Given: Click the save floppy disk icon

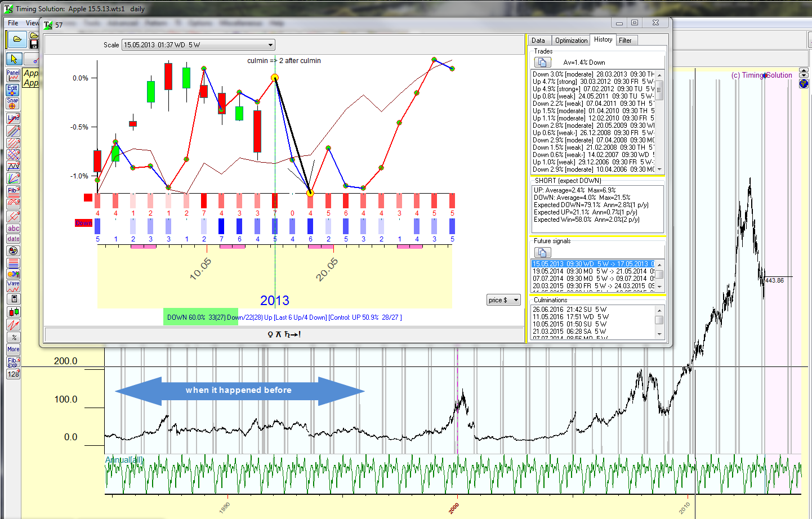Looking at the screenshot, I should 34,44.
